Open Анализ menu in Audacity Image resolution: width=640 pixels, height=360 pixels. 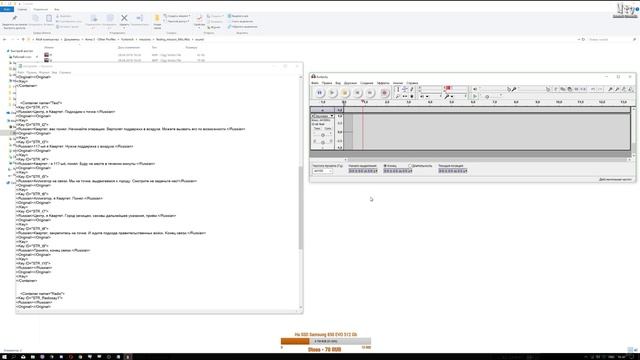398,83
